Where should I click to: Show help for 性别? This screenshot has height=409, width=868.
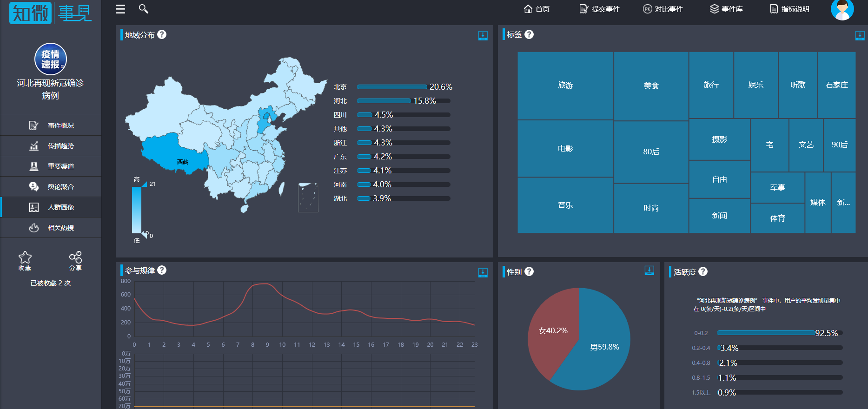529,271
